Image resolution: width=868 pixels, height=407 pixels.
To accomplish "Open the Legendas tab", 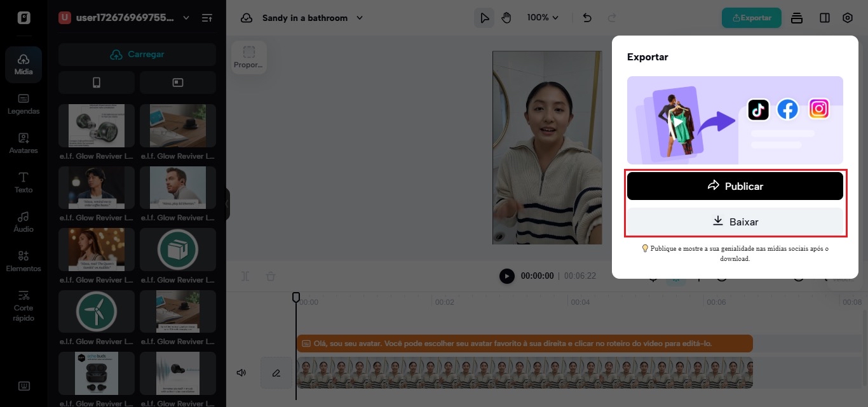I will [24, 103].
